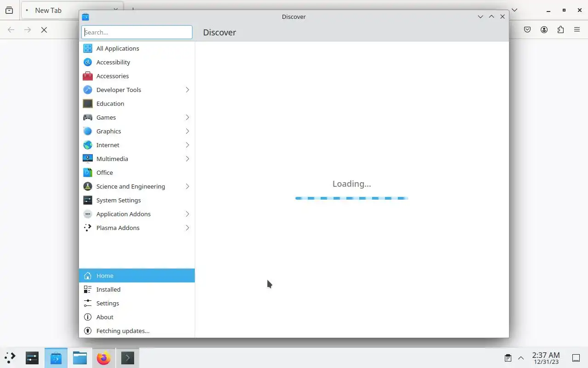This screenshot has width=588, height=368.
Task: Select the Education category
Action: [x=137, y=103]
